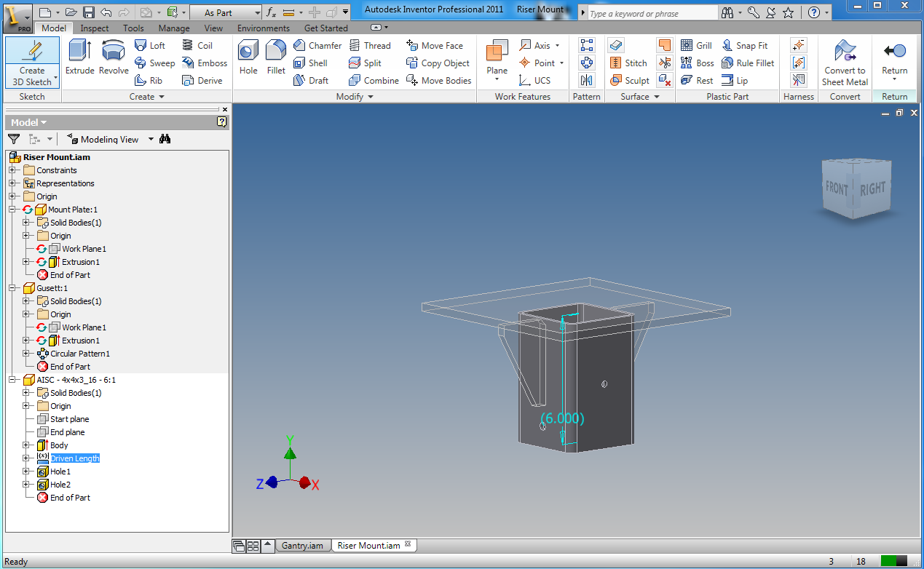Open the Environments ribbon tab
Viewport: 924px width, 569px height.
click(x=264, y=28)
